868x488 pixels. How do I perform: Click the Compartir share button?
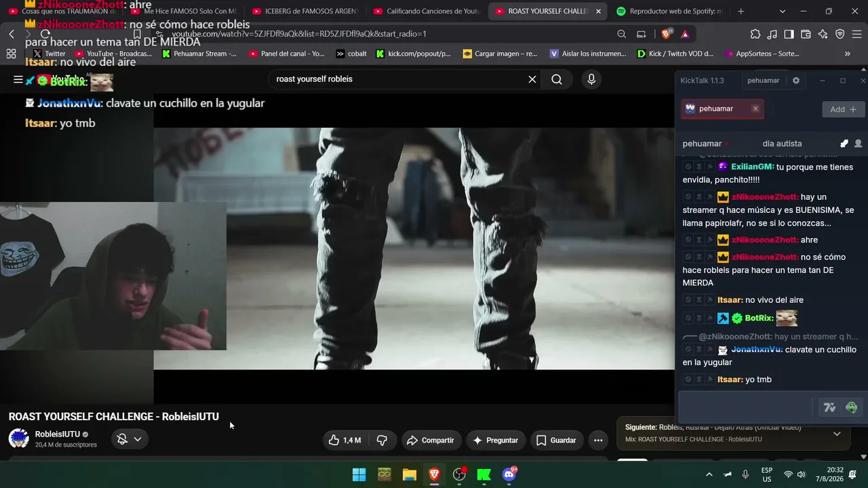(431, 441)
